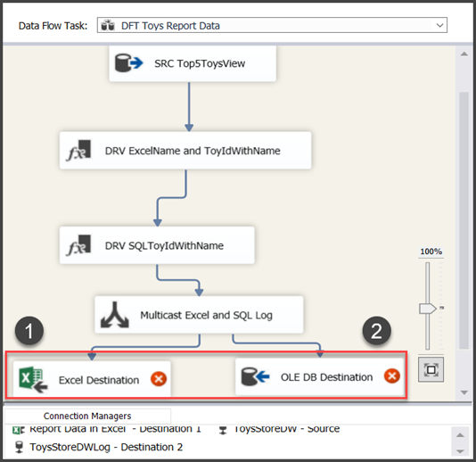Open the Connection Managers tab
This screenshot has width=476, height=462.
(87, 416)
